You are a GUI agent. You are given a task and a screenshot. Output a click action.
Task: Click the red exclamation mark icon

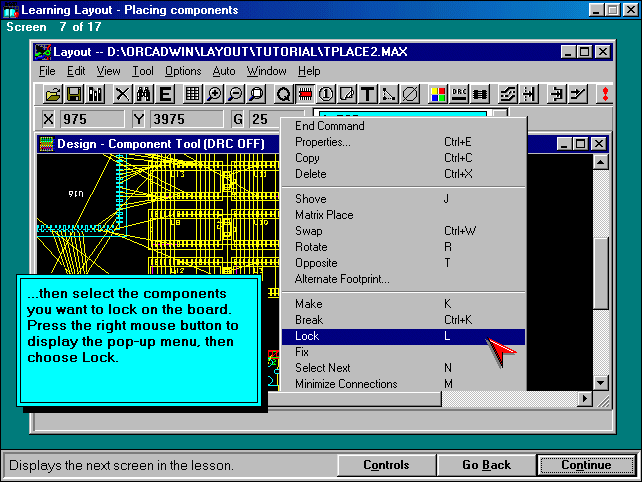[603, 94]
